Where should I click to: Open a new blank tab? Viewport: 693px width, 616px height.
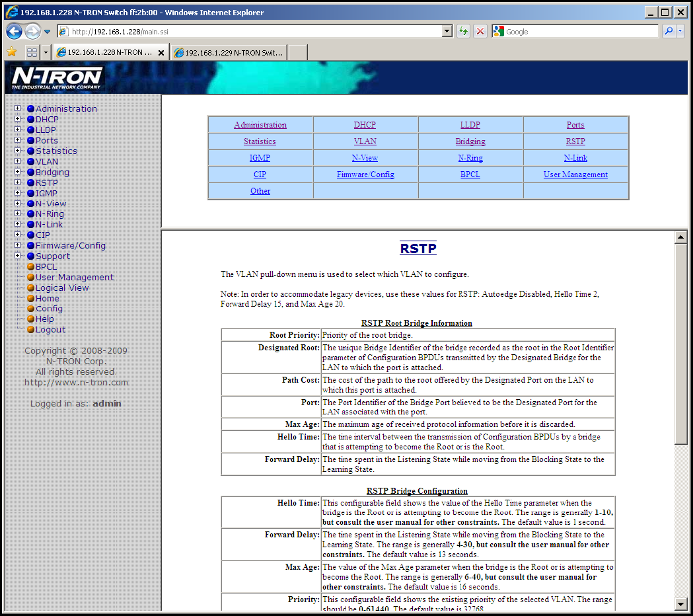[x=297, y=53]
